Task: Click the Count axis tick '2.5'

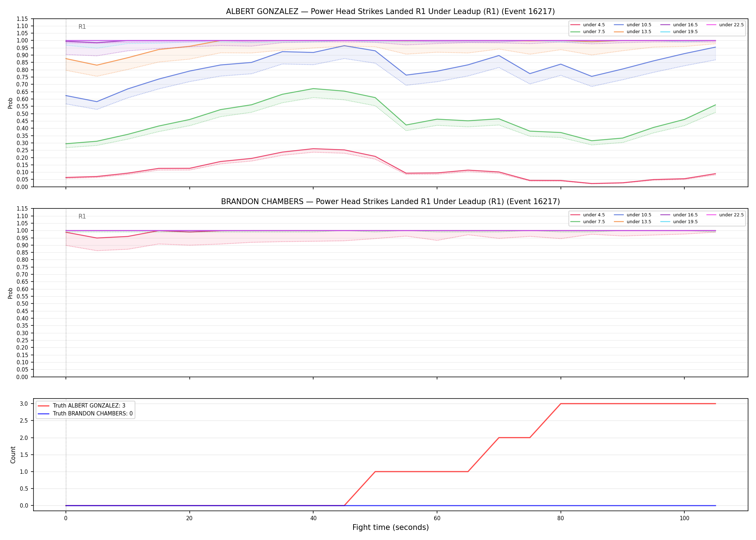Action: [x=24, y=420]
